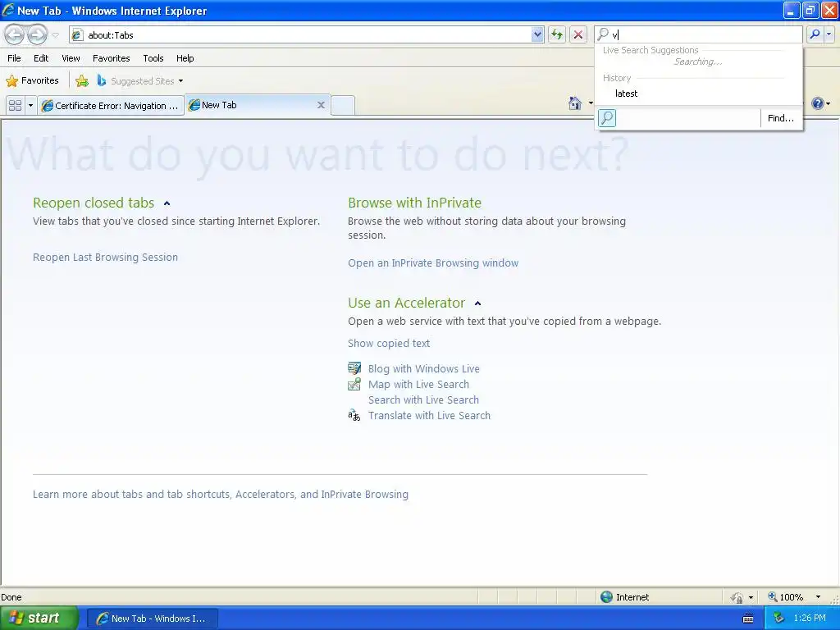Image resolution: width=840 pixels, height=630 pixels.
Task: Click the Add to Favorites Bar star icon
Action: pos(82,81)
